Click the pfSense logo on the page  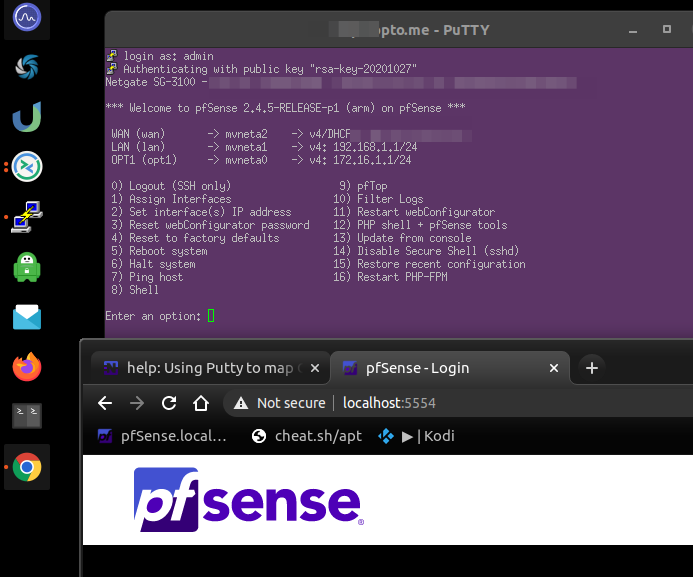(x=248, y=499)
